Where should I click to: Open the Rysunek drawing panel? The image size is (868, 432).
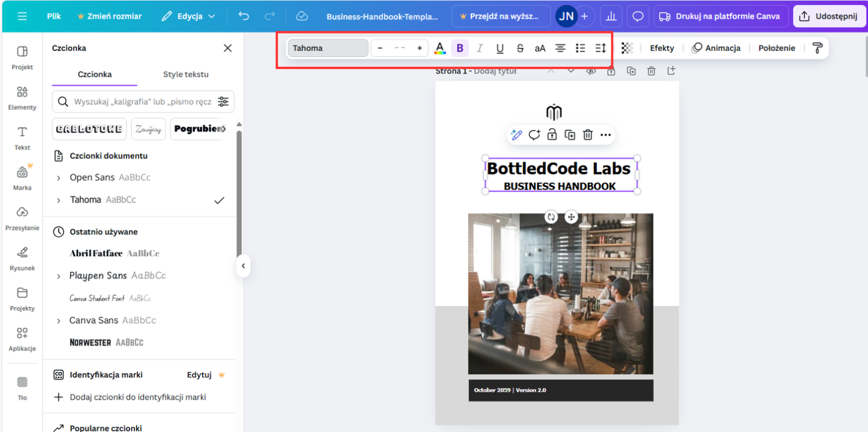click(22, 259)
